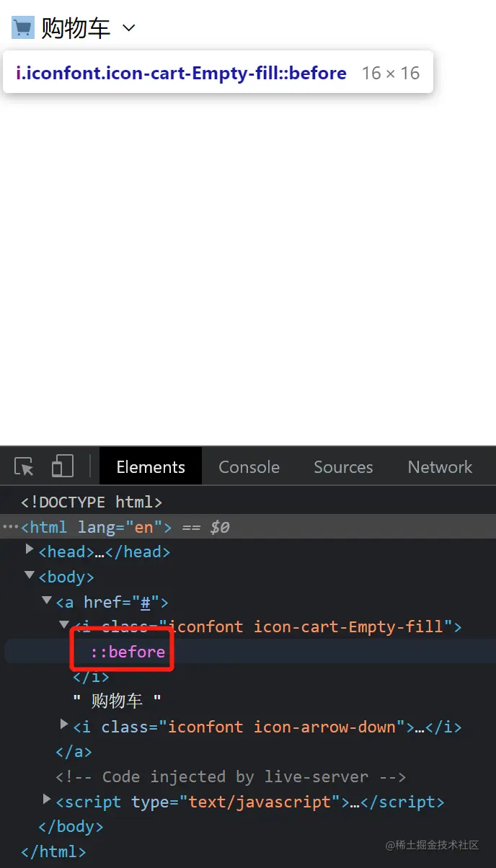Expand the icon-arrow-down i node
This screenshot has height=868, width=496.
pyautogui.click(x=64, y=725)
